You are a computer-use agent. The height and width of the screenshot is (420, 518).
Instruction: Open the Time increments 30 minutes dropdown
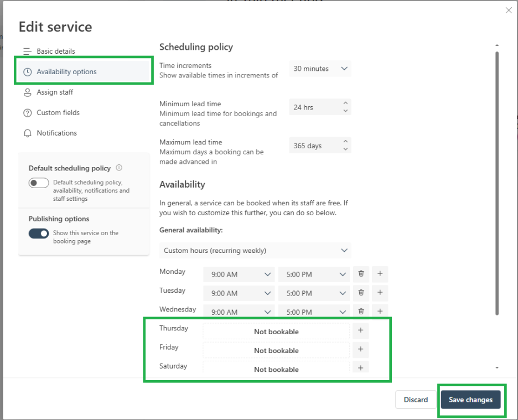(x=320, y=69)
